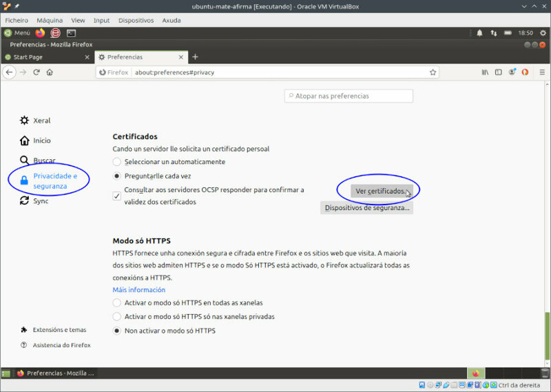The height and width of the screenshot is (392, 551).
Task: Open the Dispositivos menu in VirtualBox
Action: tap(136, 21)
